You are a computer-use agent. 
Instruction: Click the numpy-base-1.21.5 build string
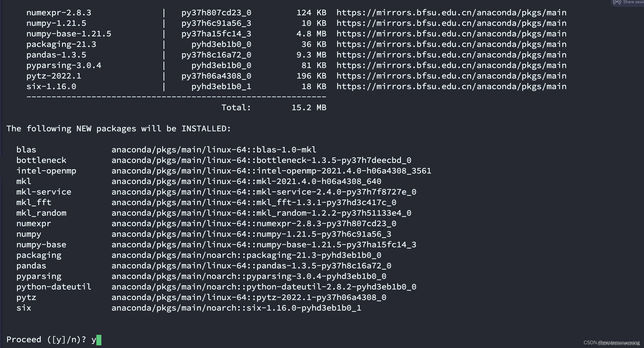point(216,34)
